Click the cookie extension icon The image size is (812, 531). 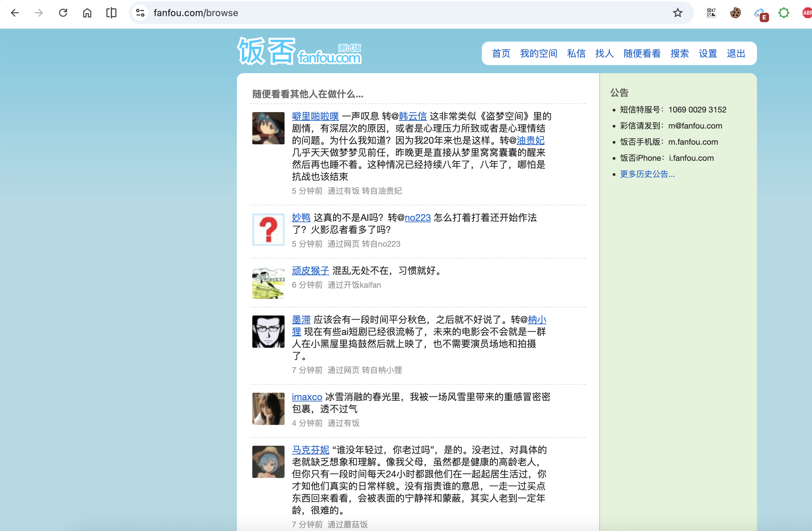[735, 13]
